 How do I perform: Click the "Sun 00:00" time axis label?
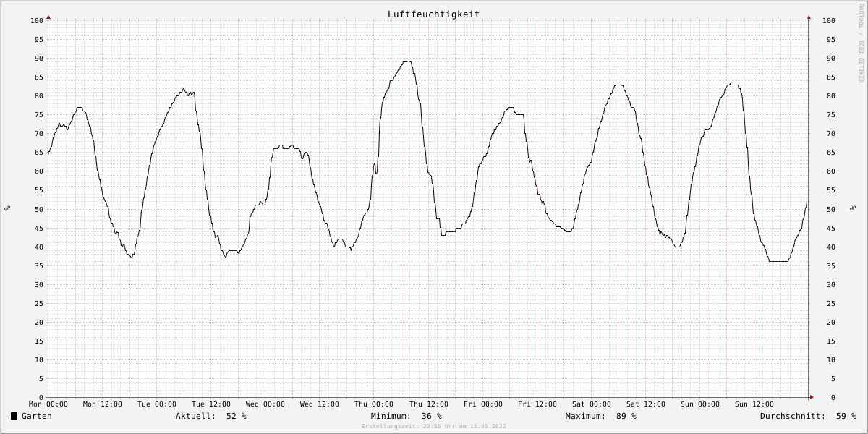pyautogui.click(x=700, y=404)
